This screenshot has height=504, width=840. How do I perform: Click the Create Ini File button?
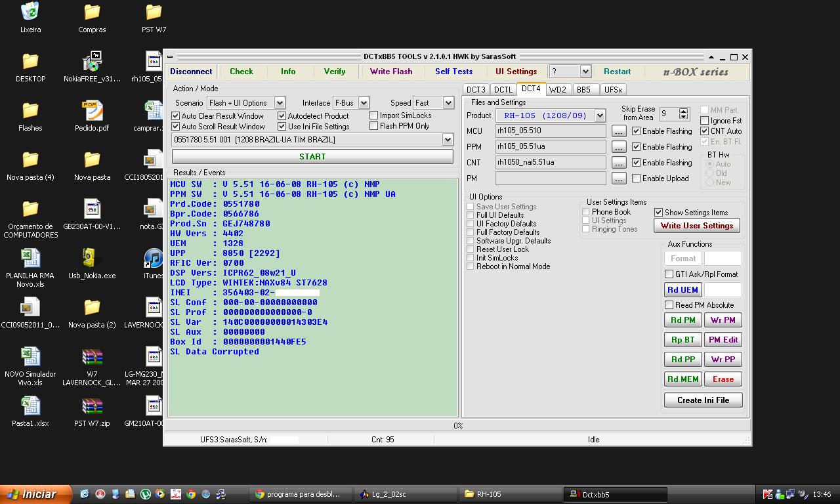[x=703, y=400]
